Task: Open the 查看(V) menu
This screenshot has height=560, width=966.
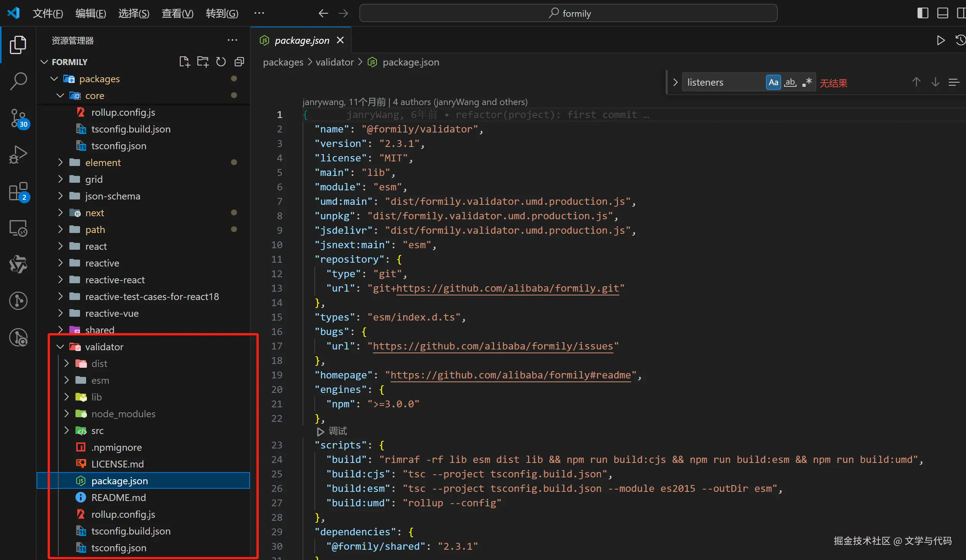Action: click(177, 13)
